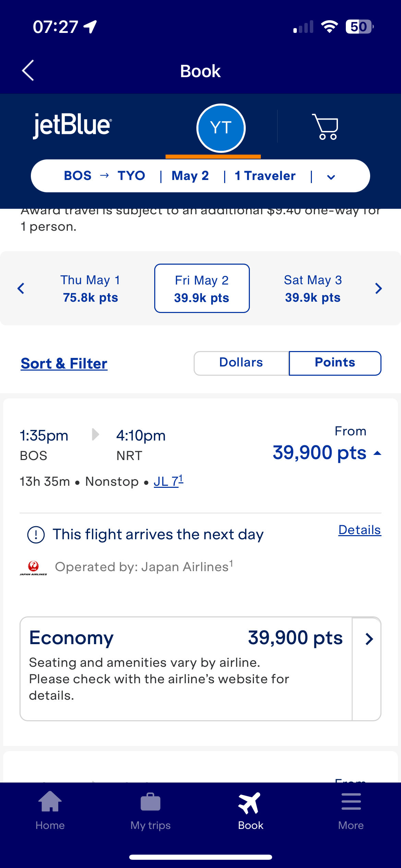This screenshot has width=401, height=868.
Task: Open the shopping cart
Action: [x=325, y=127]
